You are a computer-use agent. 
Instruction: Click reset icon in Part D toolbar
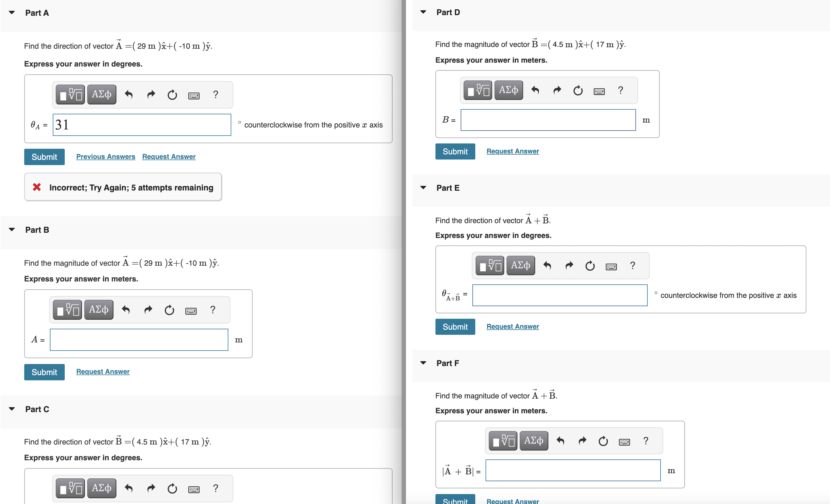click(578, 90)
